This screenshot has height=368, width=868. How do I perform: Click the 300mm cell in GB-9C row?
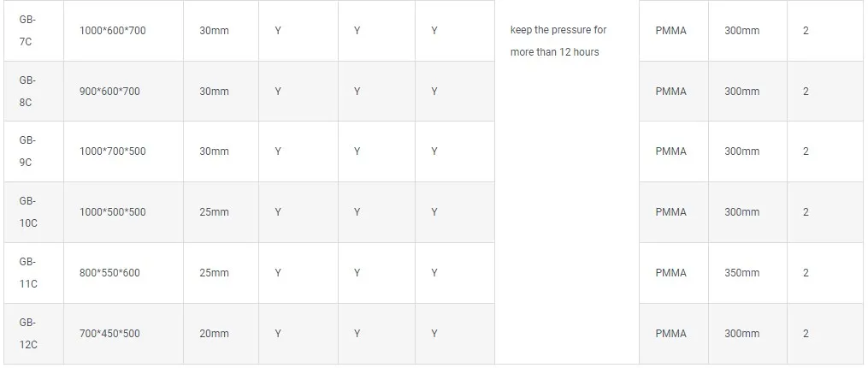click(x=741, y=151)
